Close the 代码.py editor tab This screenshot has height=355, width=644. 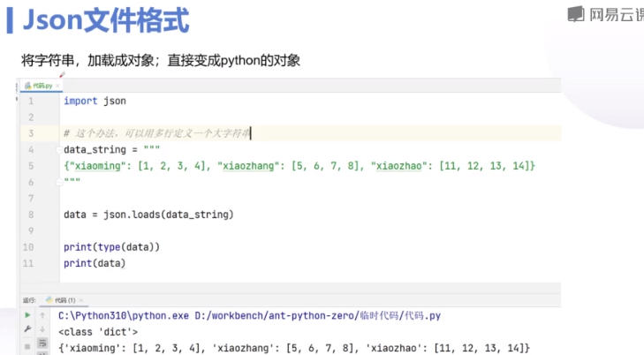(57, 86)
